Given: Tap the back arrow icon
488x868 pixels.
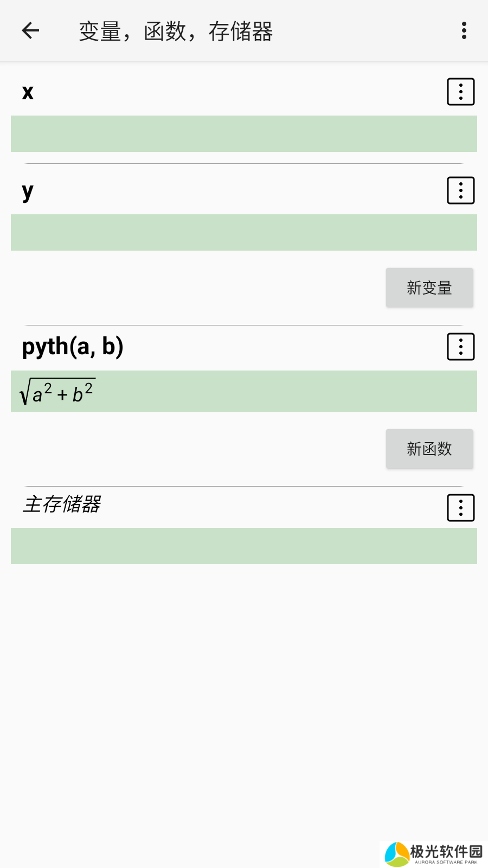Looking at the screenshot, I should tap(31, 30).
